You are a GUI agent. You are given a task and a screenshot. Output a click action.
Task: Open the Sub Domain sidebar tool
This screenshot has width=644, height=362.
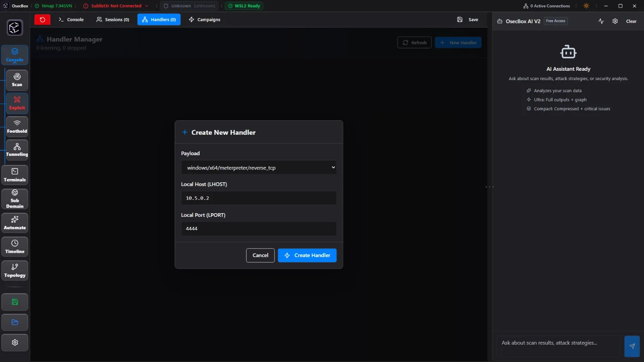pyautogui.click(x=15, y=199)
